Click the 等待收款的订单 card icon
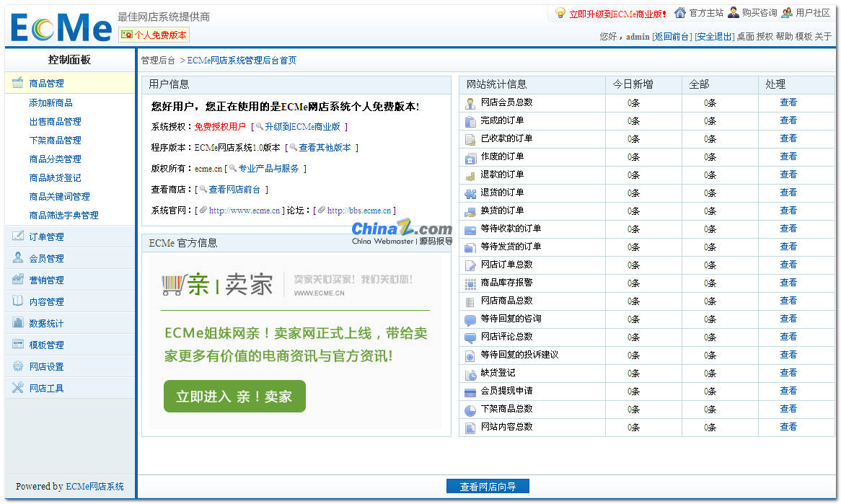Image resolution: width=841 pixels, height=504 pixels. point(470,230)
